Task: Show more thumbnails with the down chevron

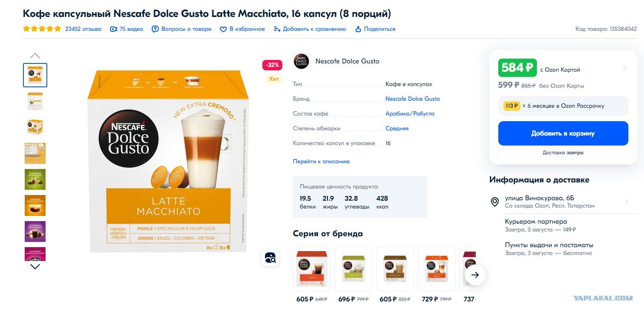Action: coord(35,267)
